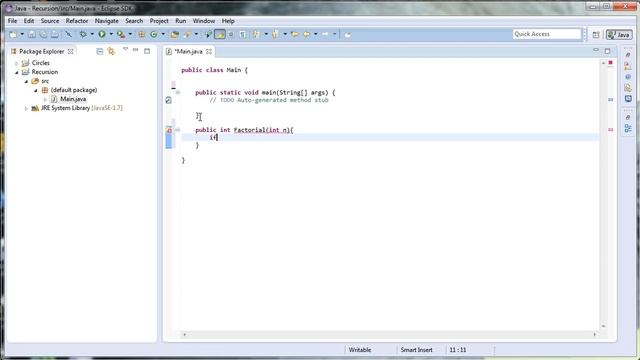Viewport: 640px width, 360px height.
Task: Toggle Show Whitespace Characters icon
Action: pyautogui.click(x=243, y=35)
